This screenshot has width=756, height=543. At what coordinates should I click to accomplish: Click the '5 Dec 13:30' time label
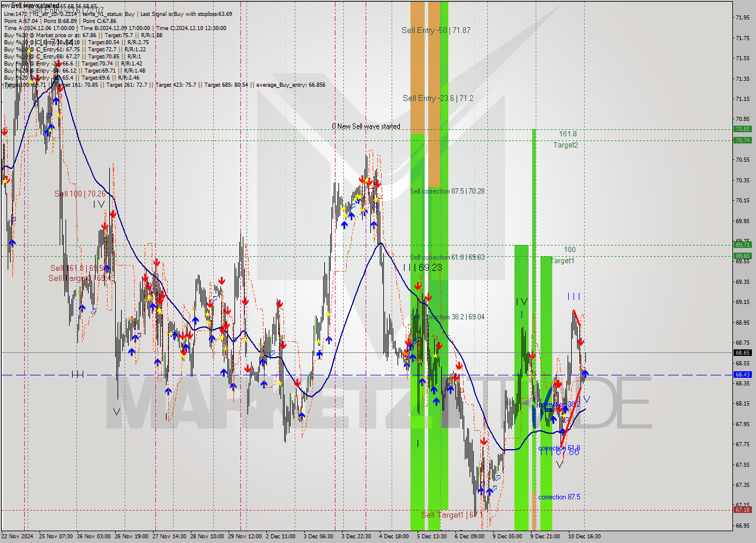pos(432,537)
